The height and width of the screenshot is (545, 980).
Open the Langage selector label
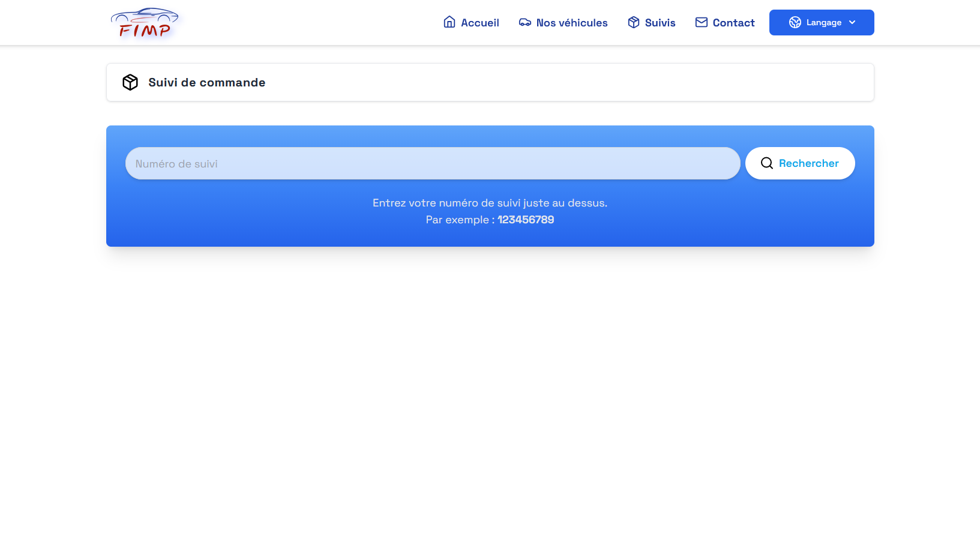(823, 22)
